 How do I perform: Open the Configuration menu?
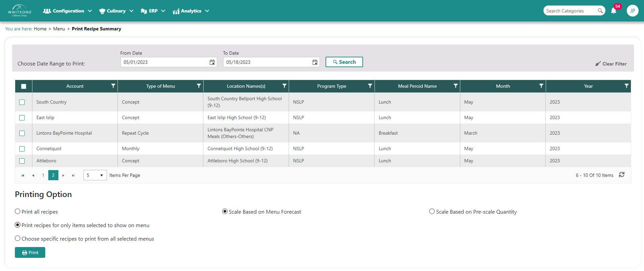coord(68,11)
